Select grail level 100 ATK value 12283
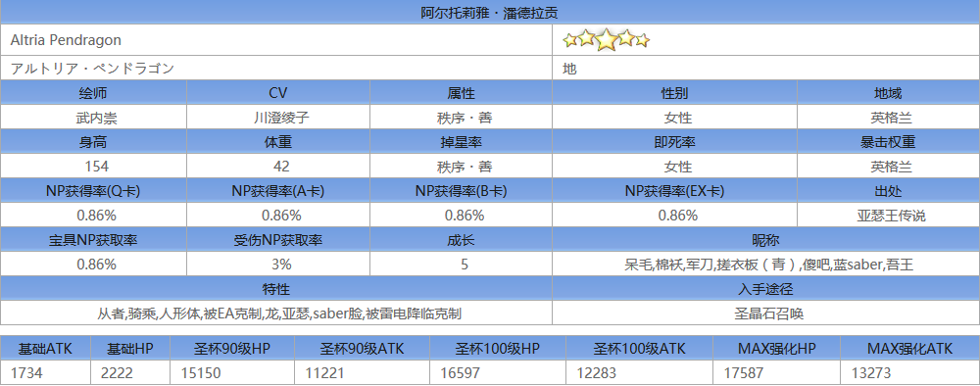 (595, 373)
